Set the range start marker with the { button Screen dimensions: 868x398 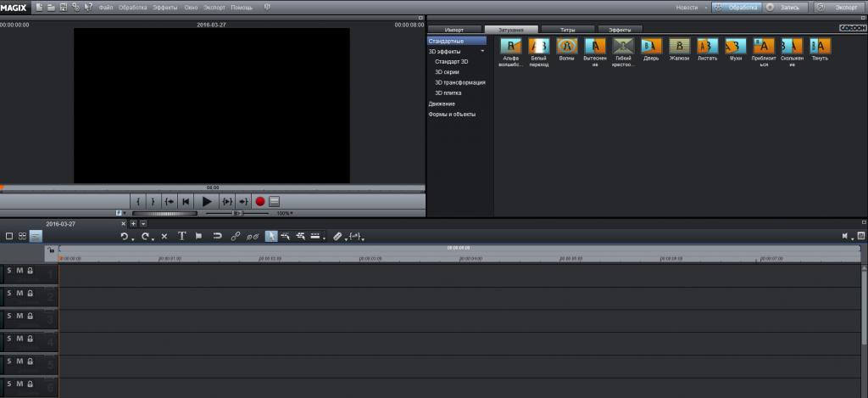[x=138, y=202]
